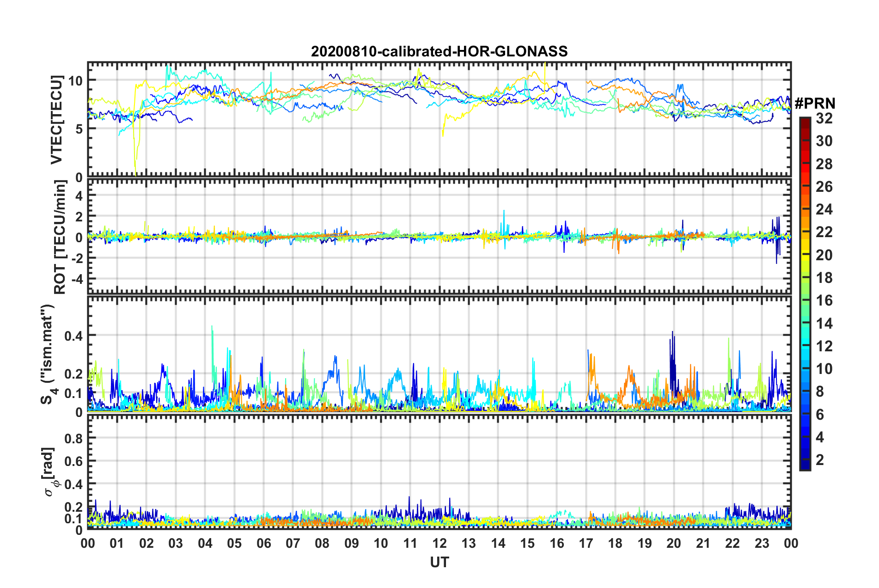Click the PRN colorbar scale
The width and height of the screenshot is (879, 588).
(805, 294)
